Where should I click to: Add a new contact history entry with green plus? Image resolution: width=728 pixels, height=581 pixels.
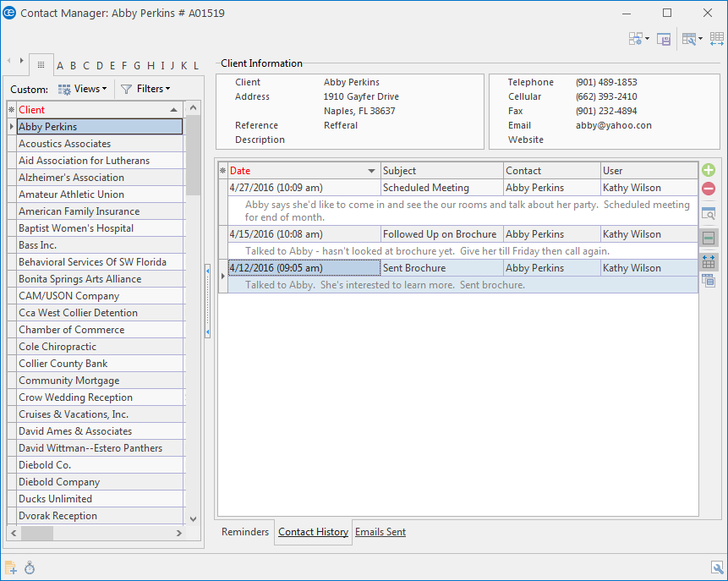708,170
